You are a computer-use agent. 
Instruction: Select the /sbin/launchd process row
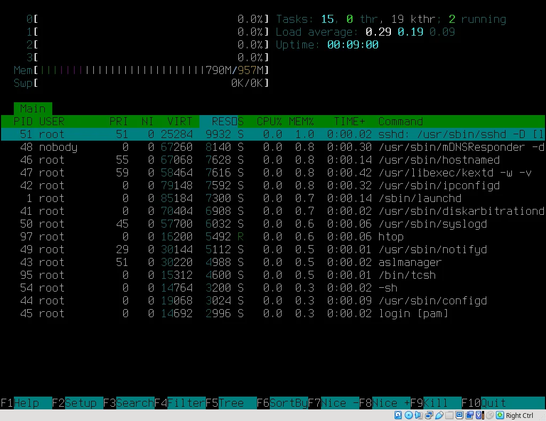click(273, 198)
